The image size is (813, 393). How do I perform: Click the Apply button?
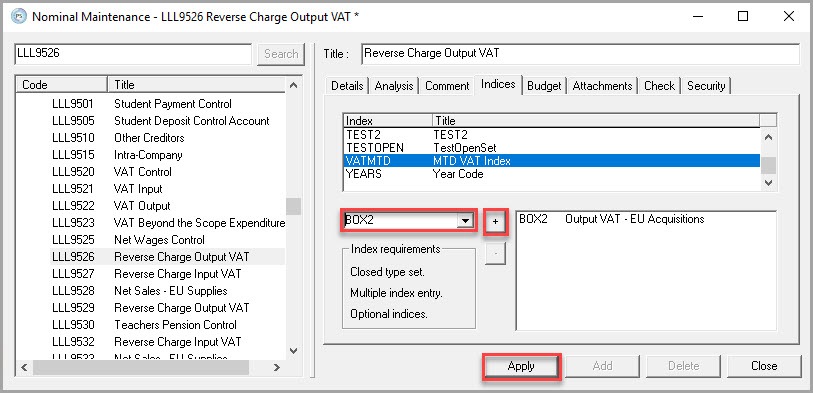(x=521, y=366)
